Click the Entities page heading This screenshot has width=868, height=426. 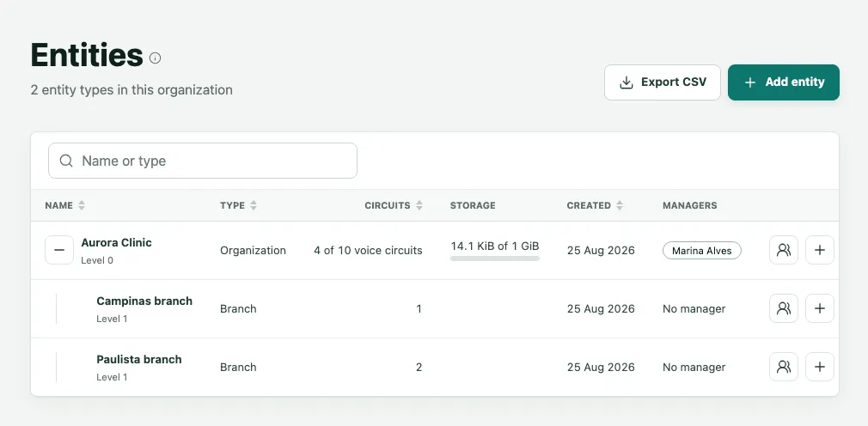[x=87, y=55]
